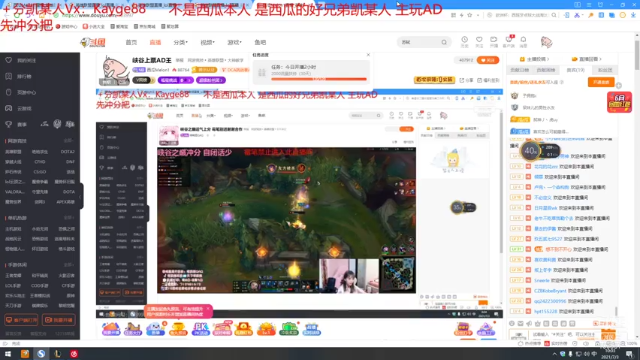This screenshot has width=640, height=360.
Task: Click the daily task progress bar
Action: point(319,79)
